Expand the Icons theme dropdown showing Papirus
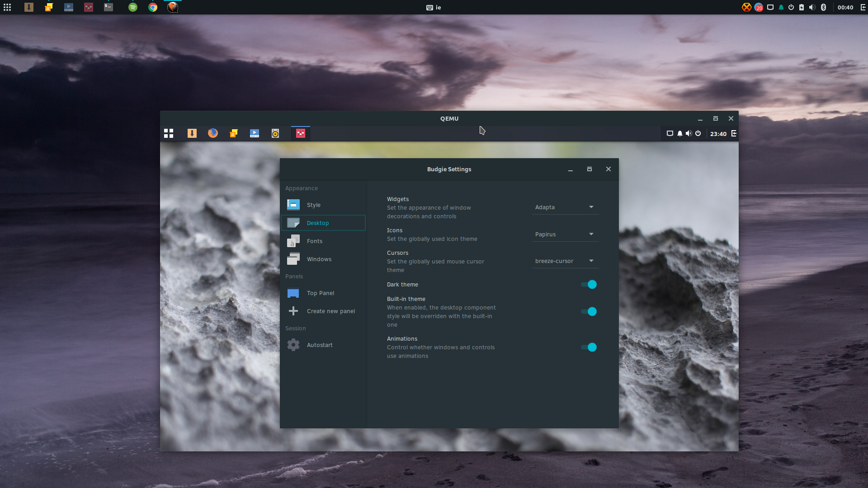Viewport: 868px width, 488px height. 565,234
